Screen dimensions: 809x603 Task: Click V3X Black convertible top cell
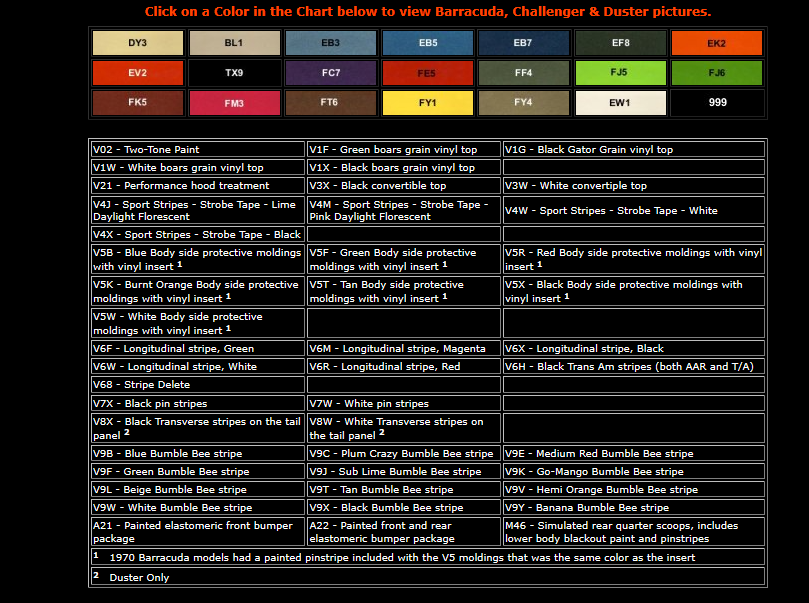click(403, 186)
